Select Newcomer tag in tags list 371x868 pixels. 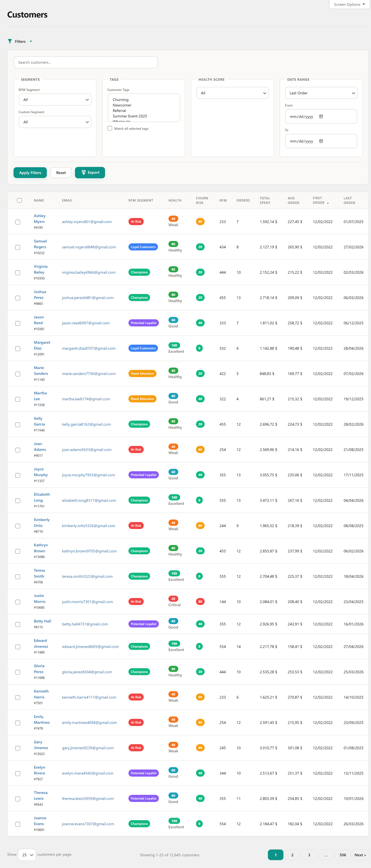pos(122,105)
